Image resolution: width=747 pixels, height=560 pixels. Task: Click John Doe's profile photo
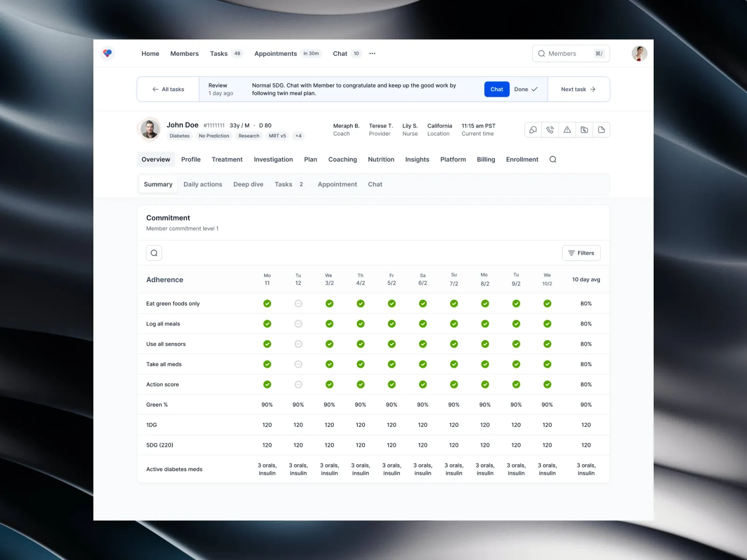click(149, 130)
